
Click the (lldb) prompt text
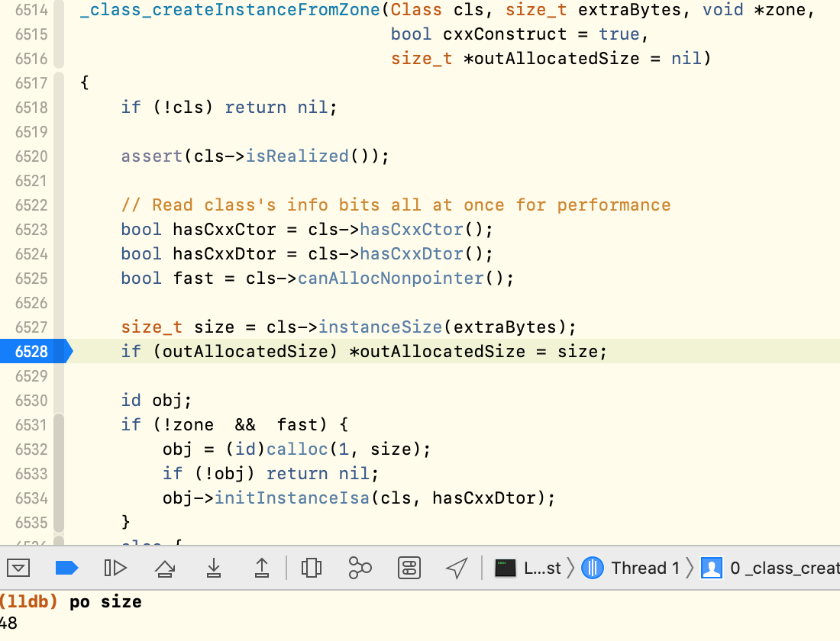[x=29, y=602]
